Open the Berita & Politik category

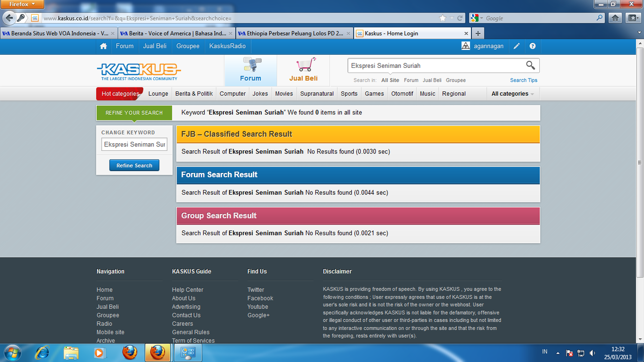[x=194, y=94]
